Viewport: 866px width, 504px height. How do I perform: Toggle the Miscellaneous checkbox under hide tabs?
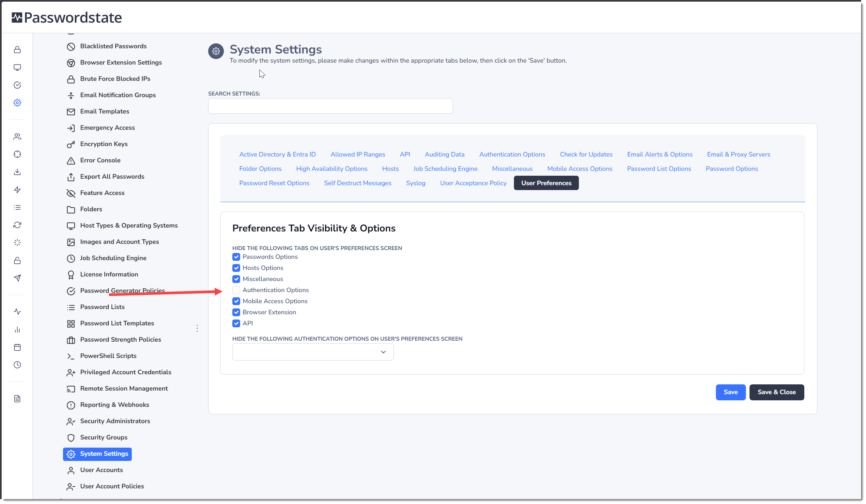236,279
